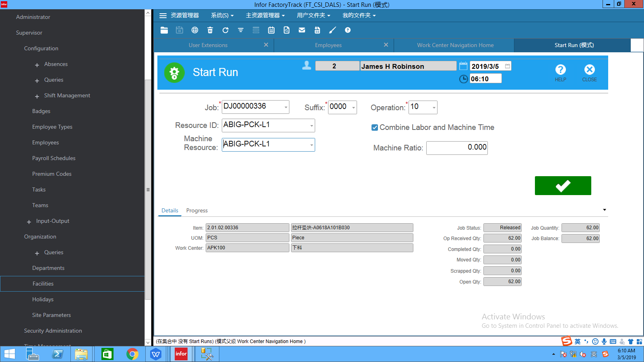The height and width of the screenshot is (362, 644).
Task: Open the date picker on the 2019/3/5 field
Action: coord(508,66)
